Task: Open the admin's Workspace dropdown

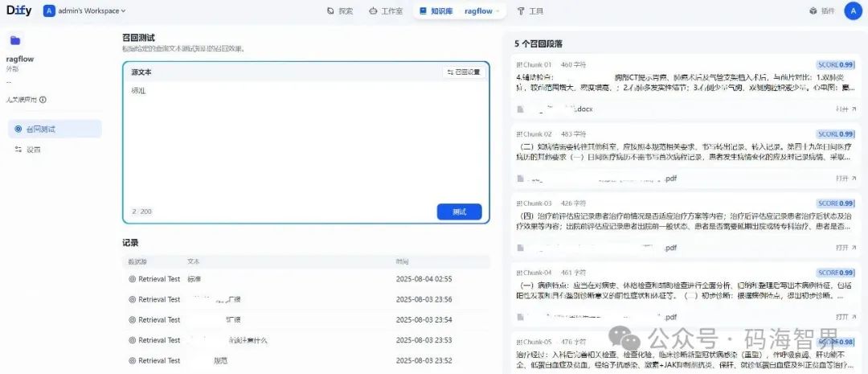Action: tap(84, 10)
